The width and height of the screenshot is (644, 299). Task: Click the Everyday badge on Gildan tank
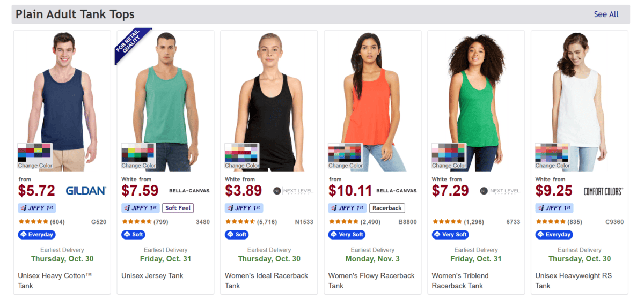36,235
